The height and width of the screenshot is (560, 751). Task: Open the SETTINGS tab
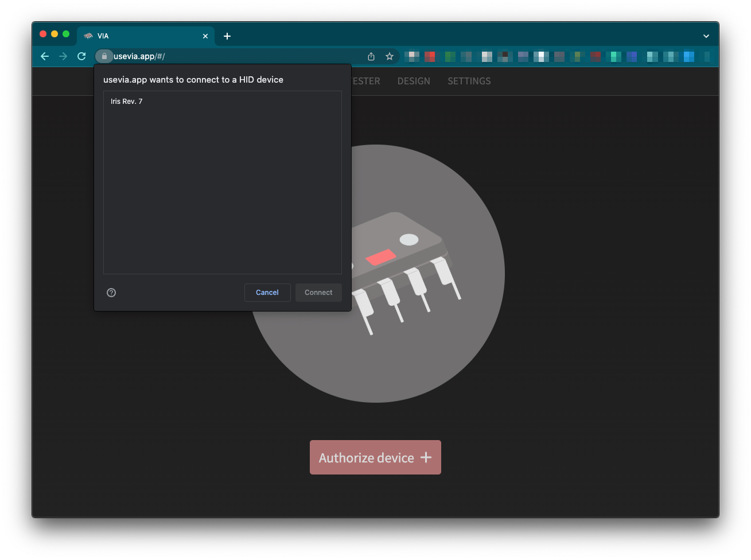click(469, 81)
